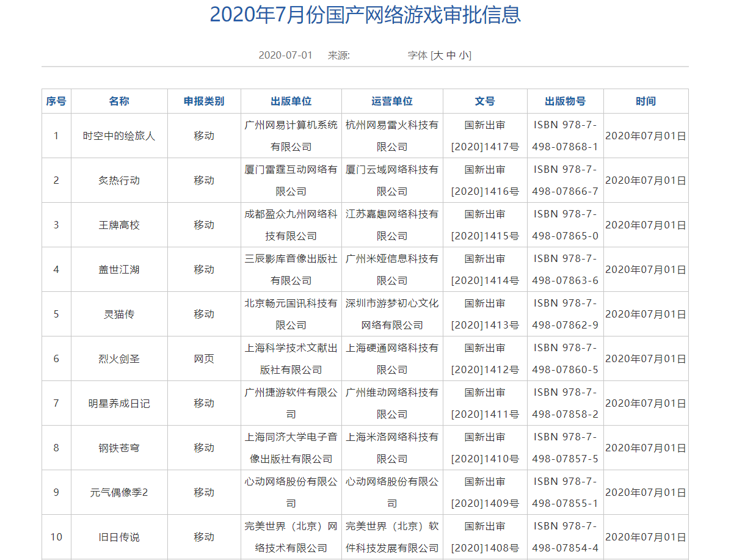
Task: Set font size to large (大)
Action: (x=438, y=55)
